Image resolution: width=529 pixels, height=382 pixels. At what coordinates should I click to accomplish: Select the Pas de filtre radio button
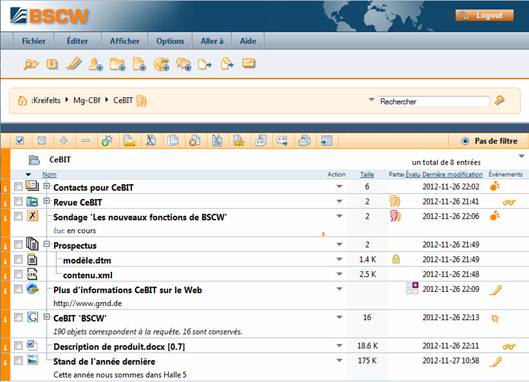click(465, 141)
